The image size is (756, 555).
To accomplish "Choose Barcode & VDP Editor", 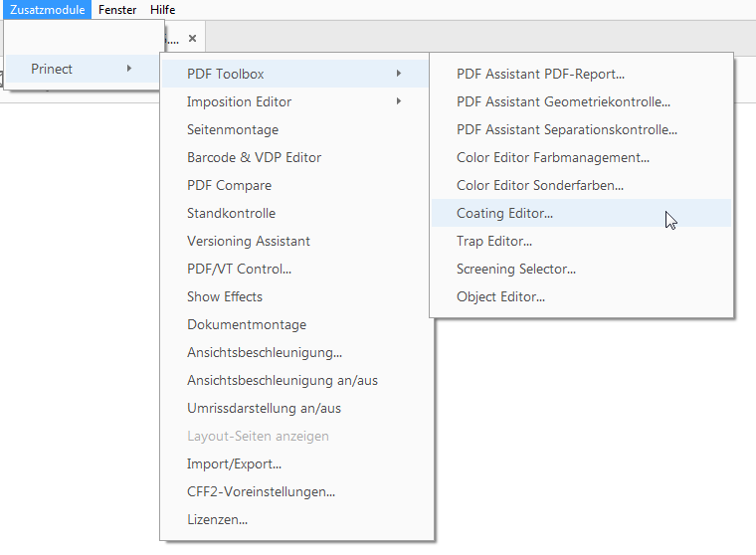I will click(294, 158).
